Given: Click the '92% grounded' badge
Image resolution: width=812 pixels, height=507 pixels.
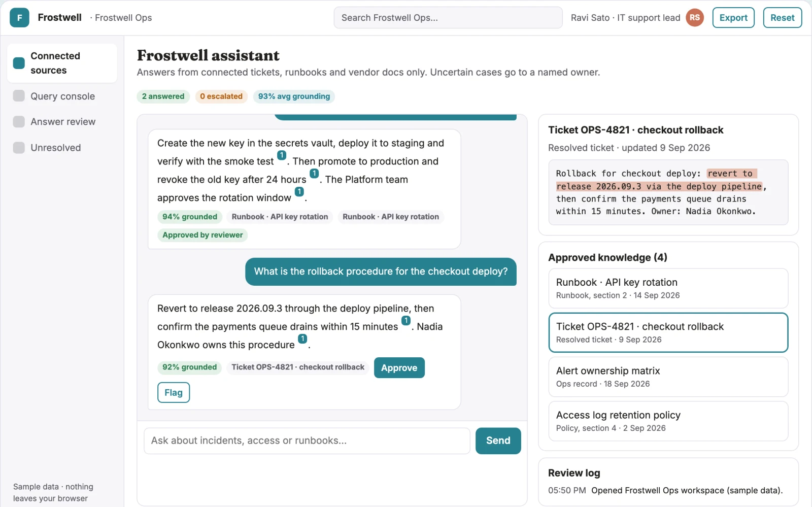Looking at the screenshot, I should coord(190,367).
